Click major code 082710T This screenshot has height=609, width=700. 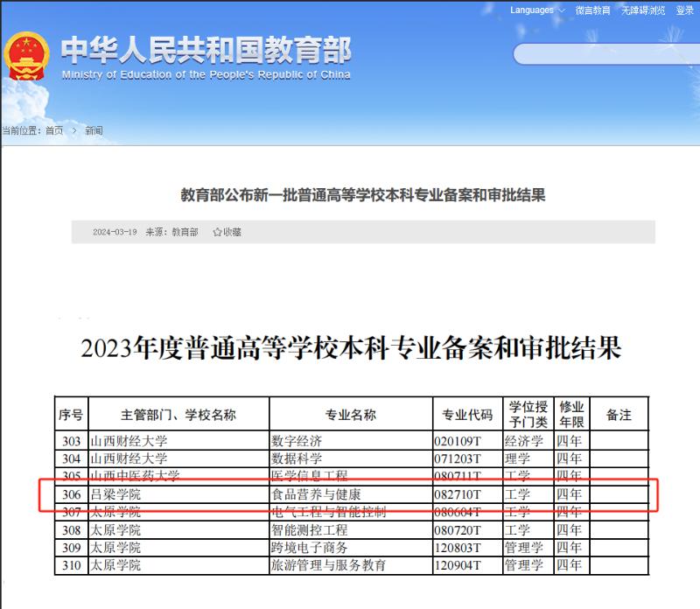click(458, 494)
